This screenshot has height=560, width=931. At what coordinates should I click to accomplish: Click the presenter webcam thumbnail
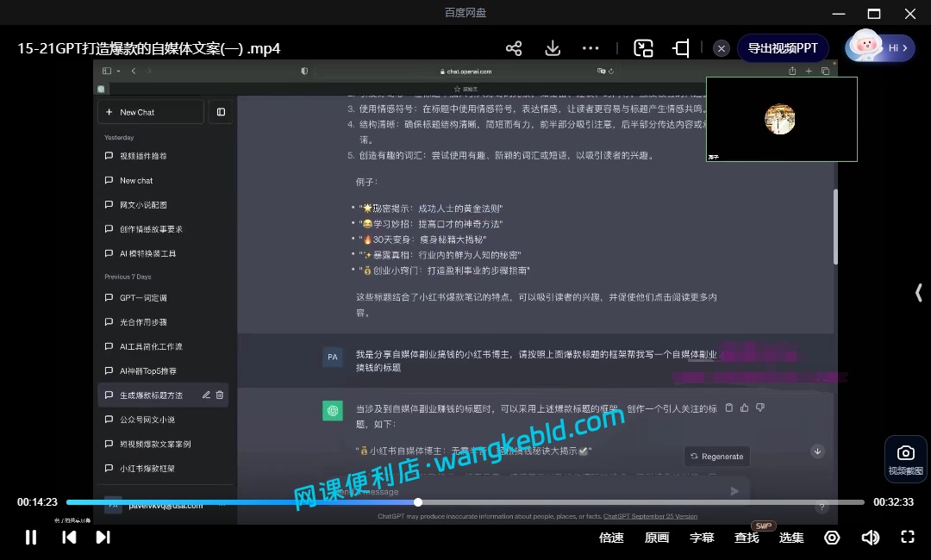pos(781,119)
